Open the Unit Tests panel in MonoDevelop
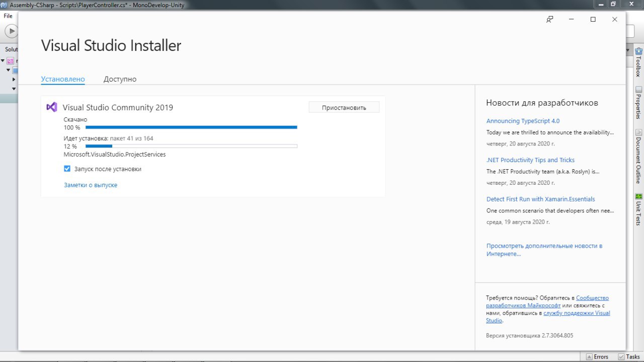 (638, 209)
